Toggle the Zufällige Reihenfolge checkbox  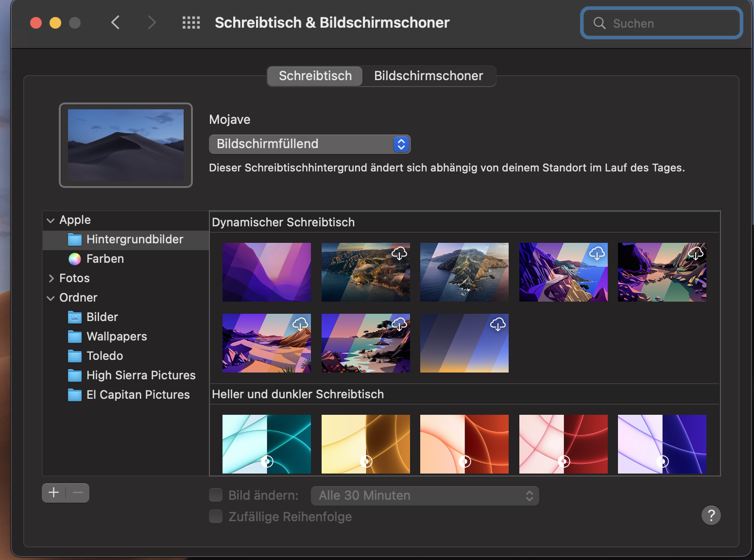pos(216,517)
